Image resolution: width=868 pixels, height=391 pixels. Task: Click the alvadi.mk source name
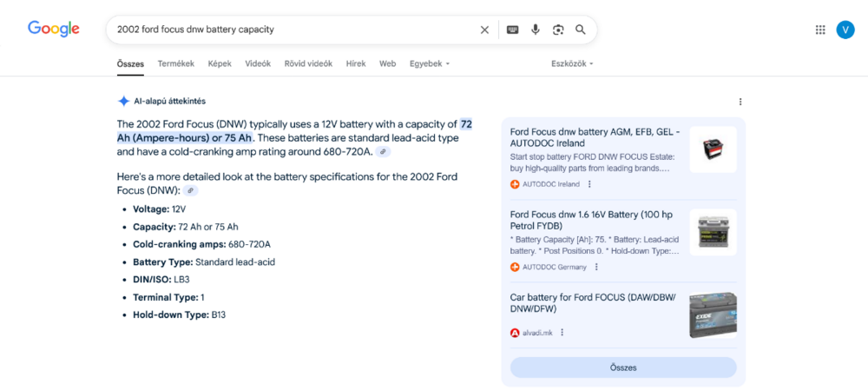[537, 333]
